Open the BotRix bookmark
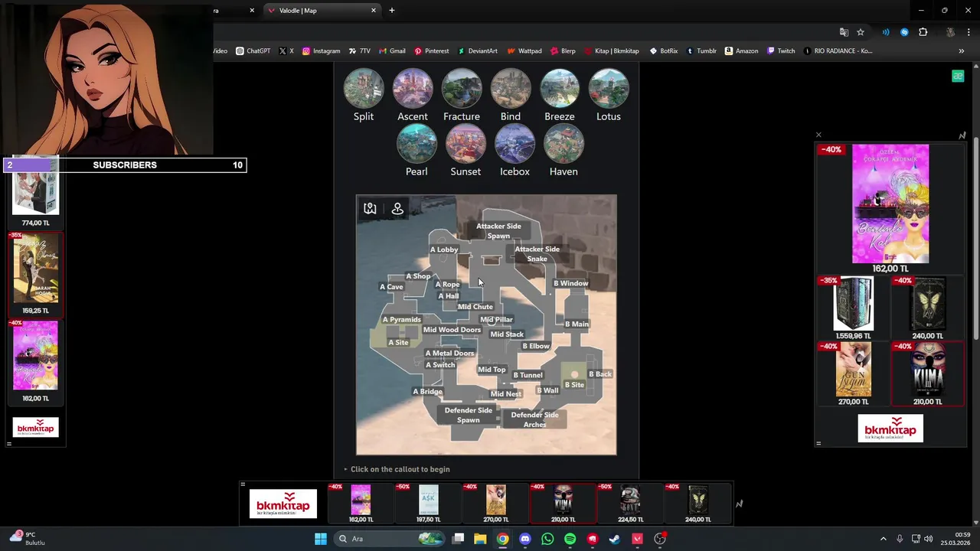 pyautogui.click(x=664, y=51)
